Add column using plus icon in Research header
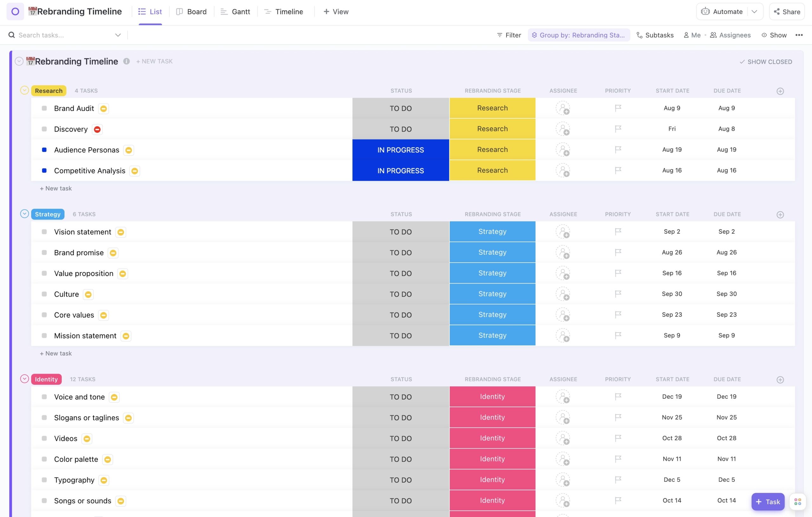Image resolution: width=812 pixels, height=517 pixels. 780,91
